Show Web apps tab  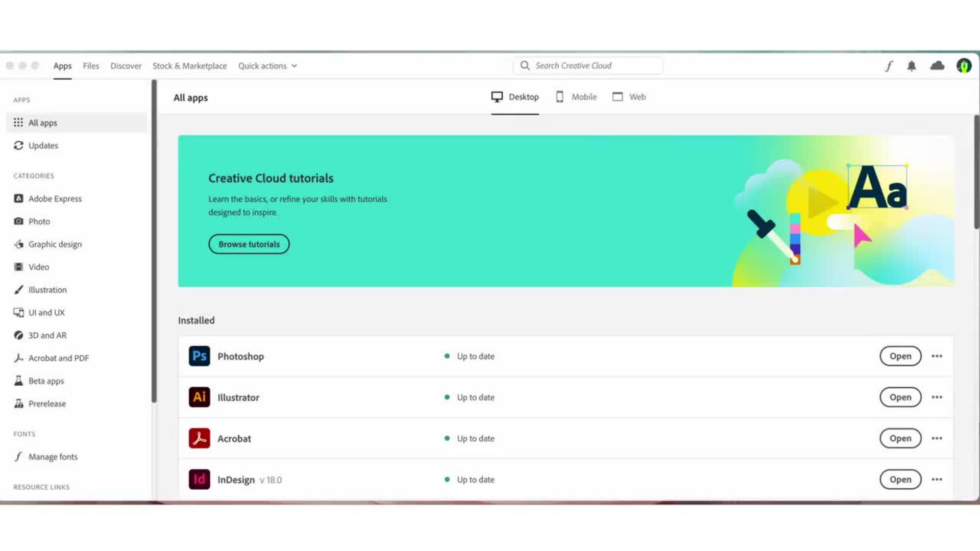point(629,97)
